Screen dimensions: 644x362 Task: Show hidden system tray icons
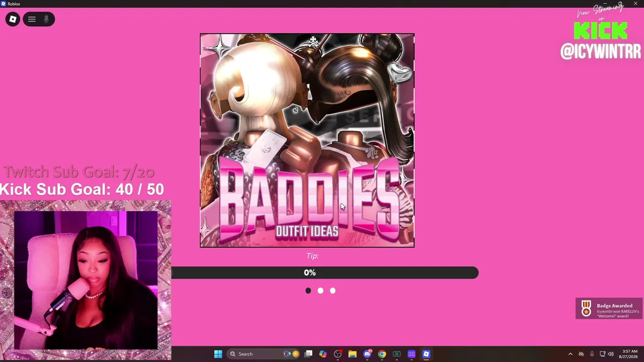coord(570,354)
